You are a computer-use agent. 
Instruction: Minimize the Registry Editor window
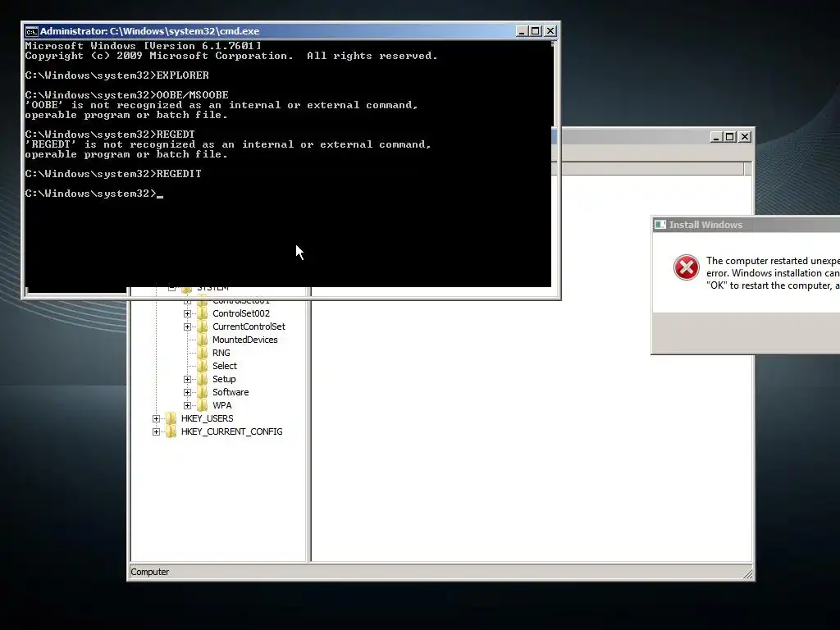[716, 137]
